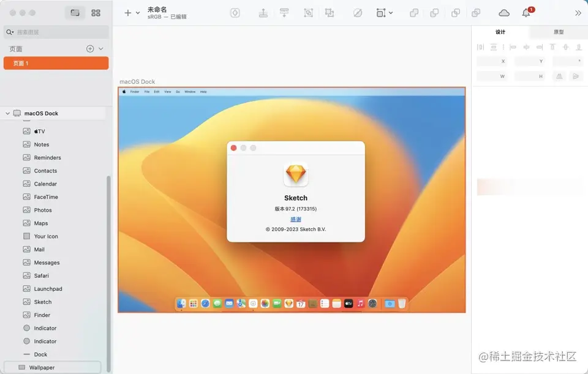Click the align right edges icon
Screen dimensions: 588x374
539,47
